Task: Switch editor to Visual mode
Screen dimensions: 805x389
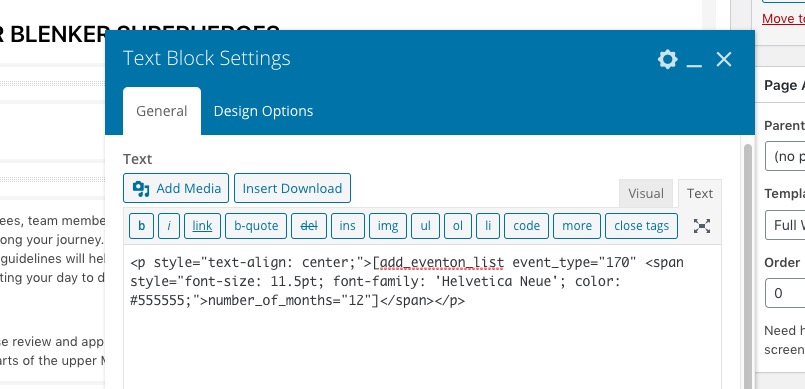Action: coord(646,193)
